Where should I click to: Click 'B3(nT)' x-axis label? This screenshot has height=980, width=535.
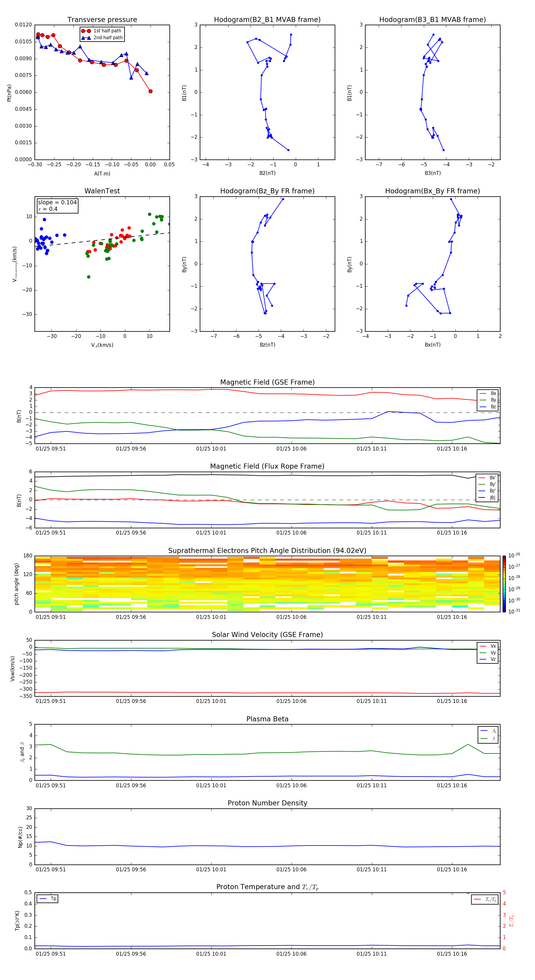point(432,173)
